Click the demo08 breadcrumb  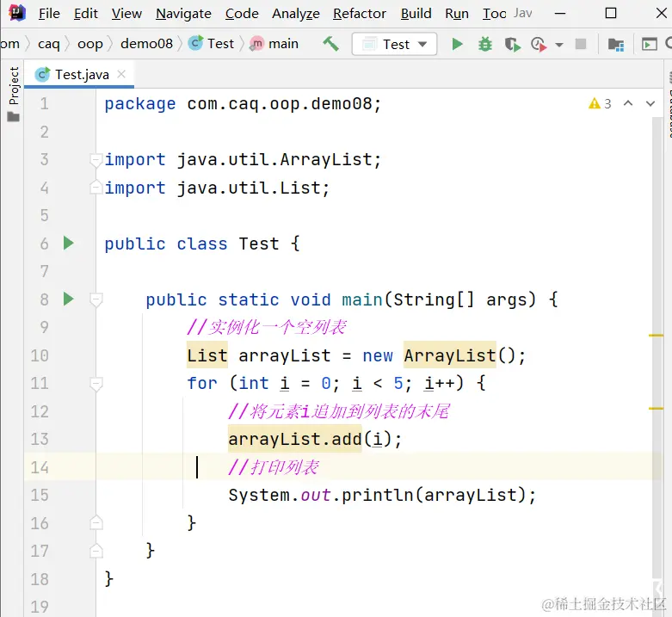pyautogui.click(x=146, y=44)
